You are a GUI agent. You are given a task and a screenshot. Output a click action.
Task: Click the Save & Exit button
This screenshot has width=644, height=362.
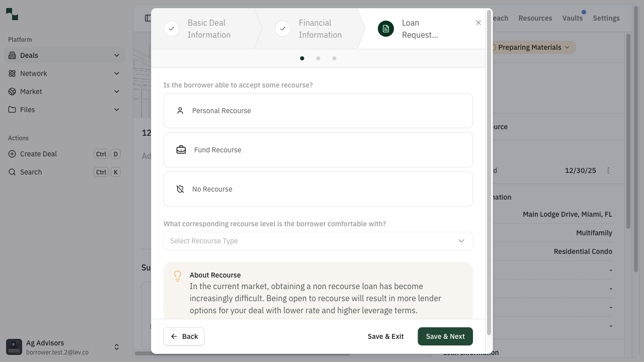(385, 336)
